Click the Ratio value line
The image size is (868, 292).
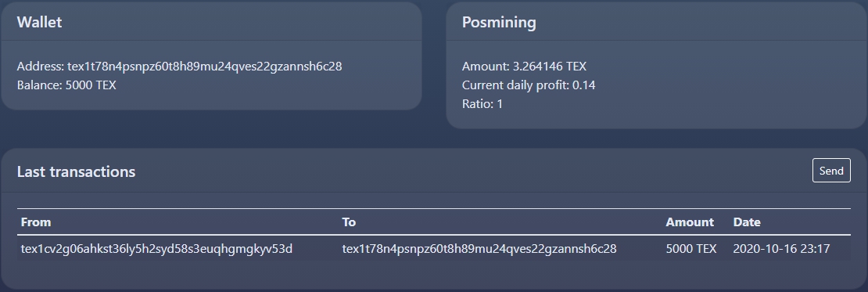pyautogui.click(x=482, y=103)
